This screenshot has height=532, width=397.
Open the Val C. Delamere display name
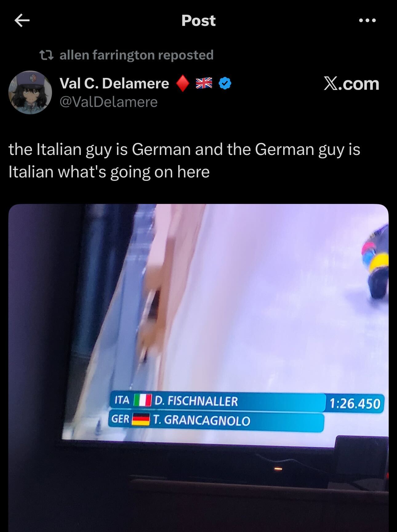tap(114, 83)
